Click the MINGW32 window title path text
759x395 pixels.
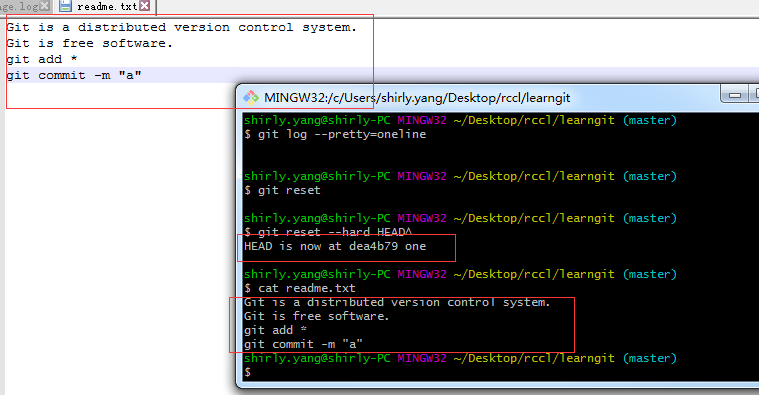click(417, 98)
